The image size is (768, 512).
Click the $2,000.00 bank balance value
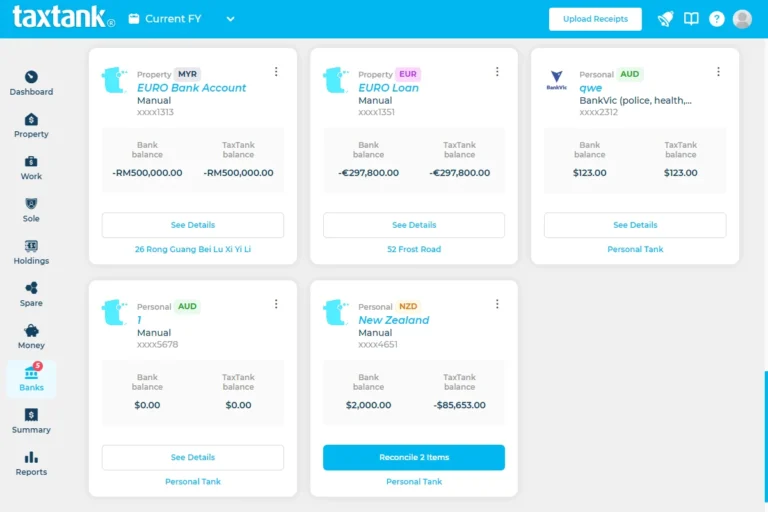tap(368, 405)
